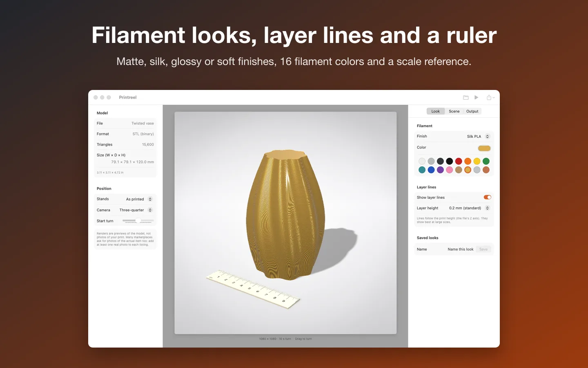Open the Output tab
Viewport: 588px width, 368px height.
472,111
